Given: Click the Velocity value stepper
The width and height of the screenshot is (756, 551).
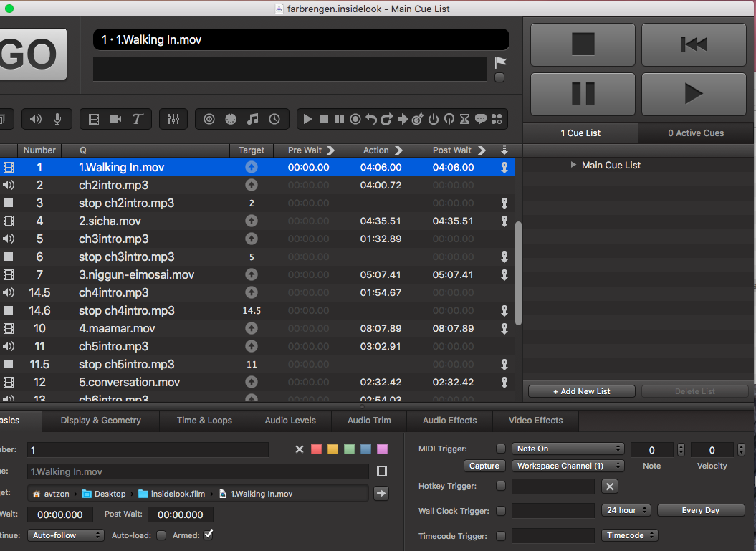Looking at the screenshot, I should pyautogui.click(x=741, y=450).
